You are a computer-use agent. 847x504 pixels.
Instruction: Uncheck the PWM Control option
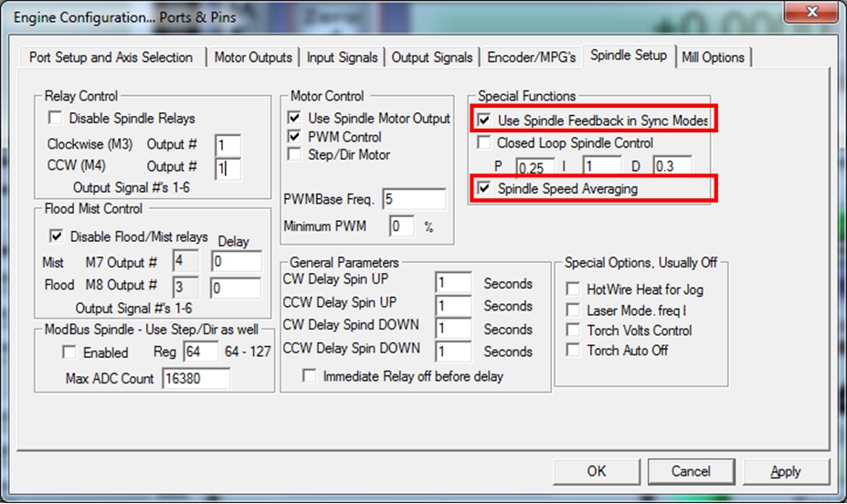point(294,136)
